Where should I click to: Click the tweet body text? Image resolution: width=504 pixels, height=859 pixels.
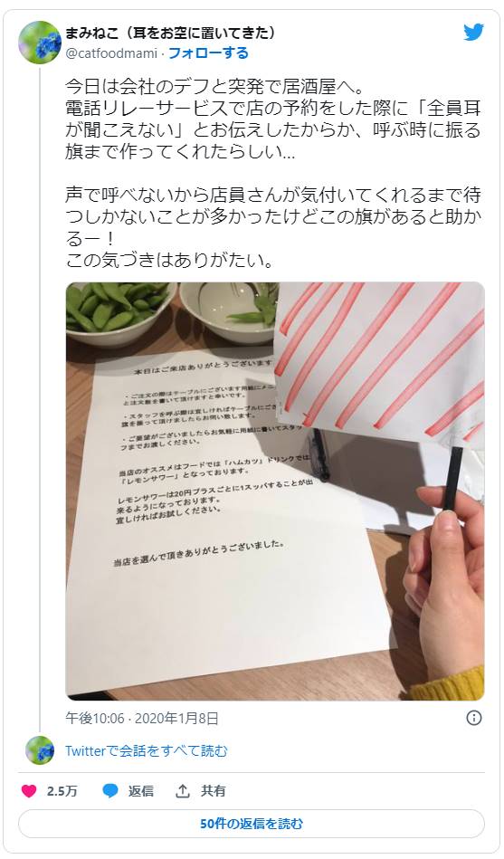(273, 173)
